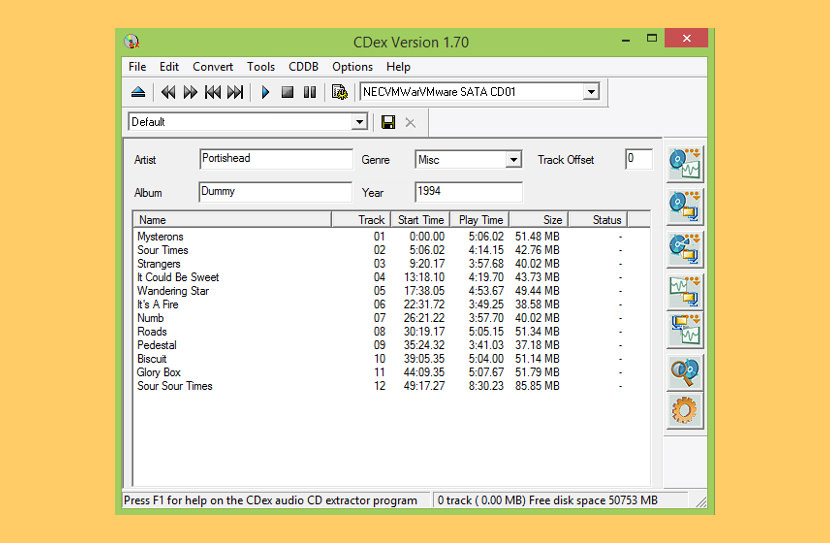Open the Genre dropdown showing Misc

tap(512, 159)
